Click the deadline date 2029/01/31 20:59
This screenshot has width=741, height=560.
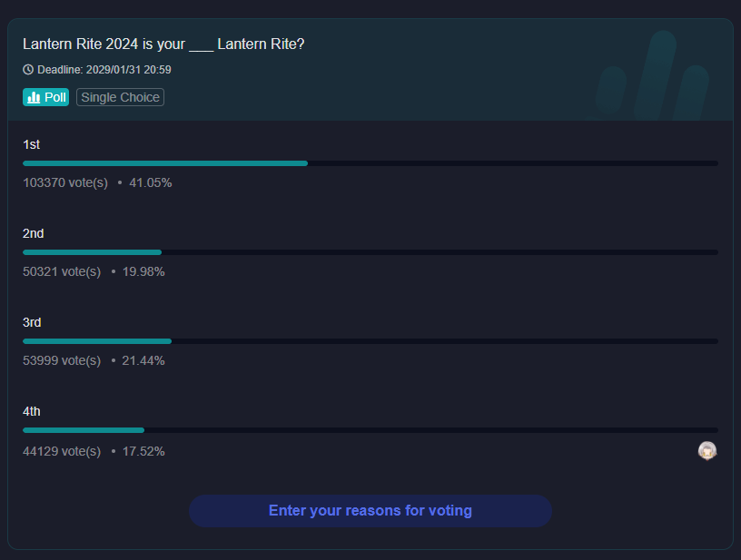tap(128, 70)
